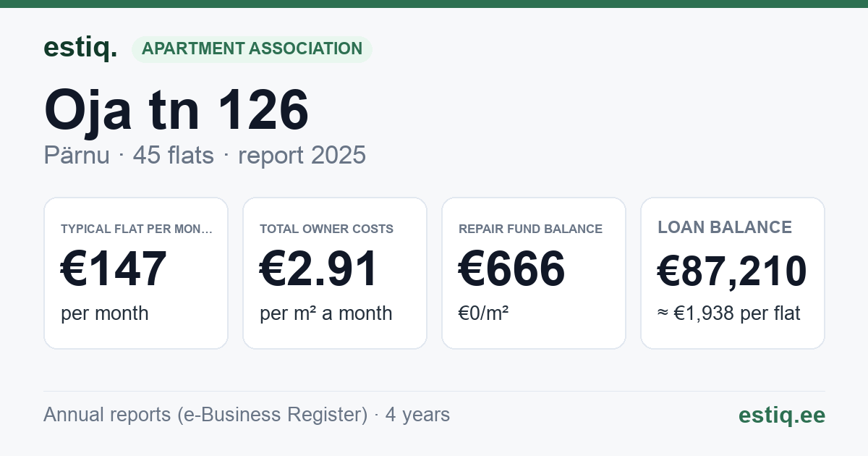
Task: Click the 'per month' caption under €147
Action: point(105,313)
